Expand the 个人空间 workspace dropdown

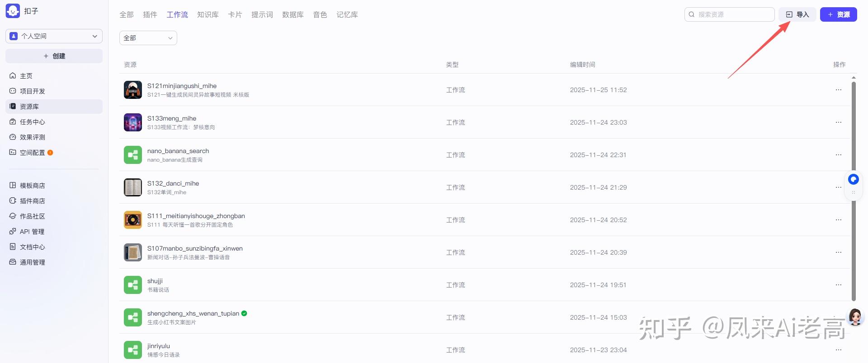click(x=54, y=36)
